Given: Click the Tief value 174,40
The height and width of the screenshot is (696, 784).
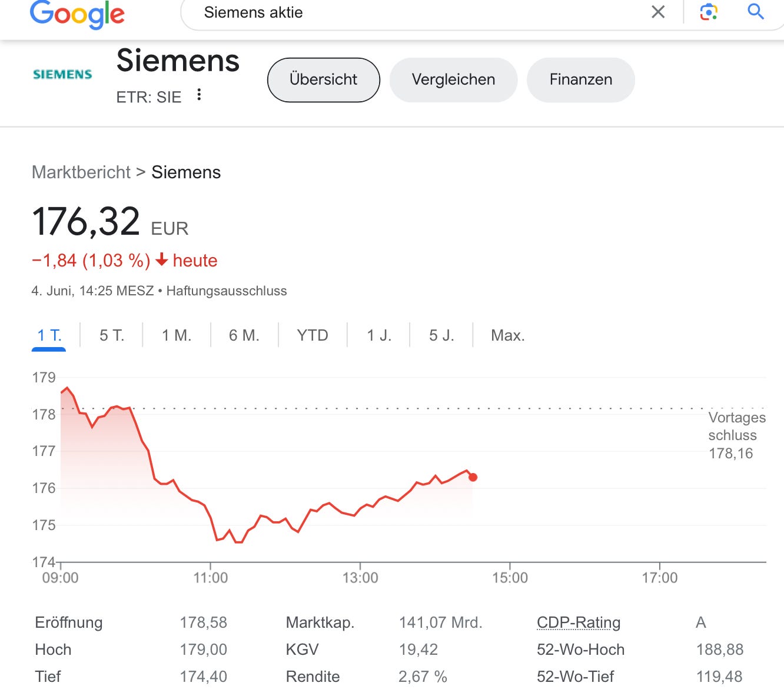Looking at the screenshot, I should (x=203, y=677).
